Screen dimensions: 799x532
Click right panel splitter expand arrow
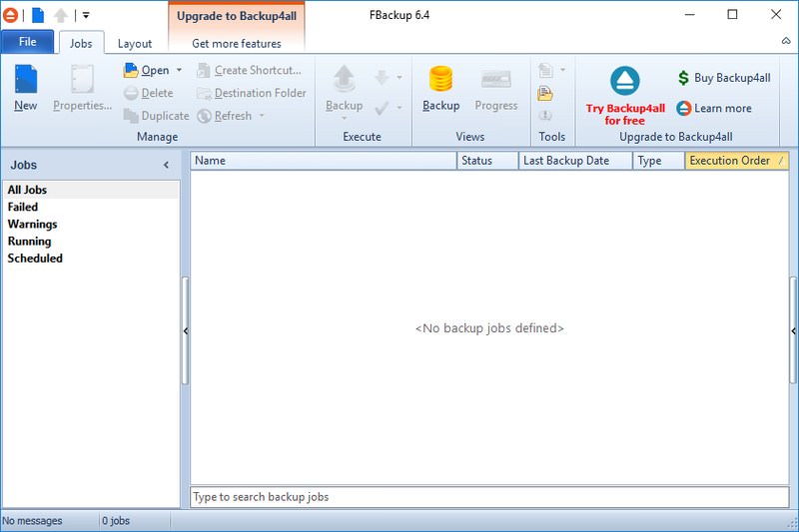793,331
